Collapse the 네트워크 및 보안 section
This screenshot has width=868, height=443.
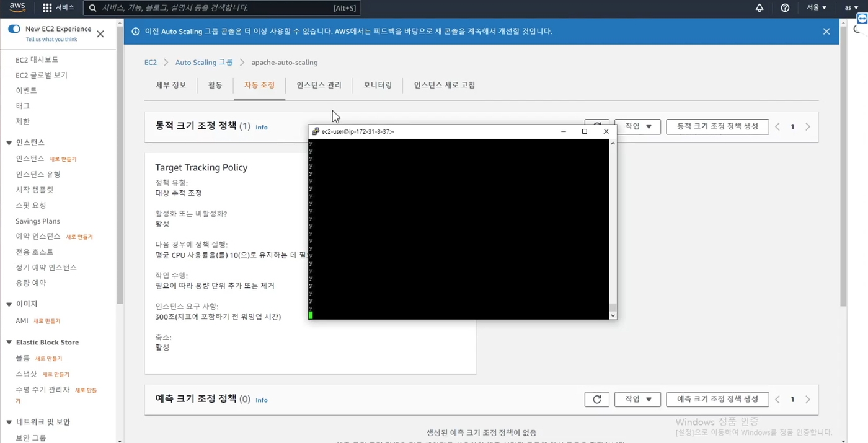tap(9, 423)
